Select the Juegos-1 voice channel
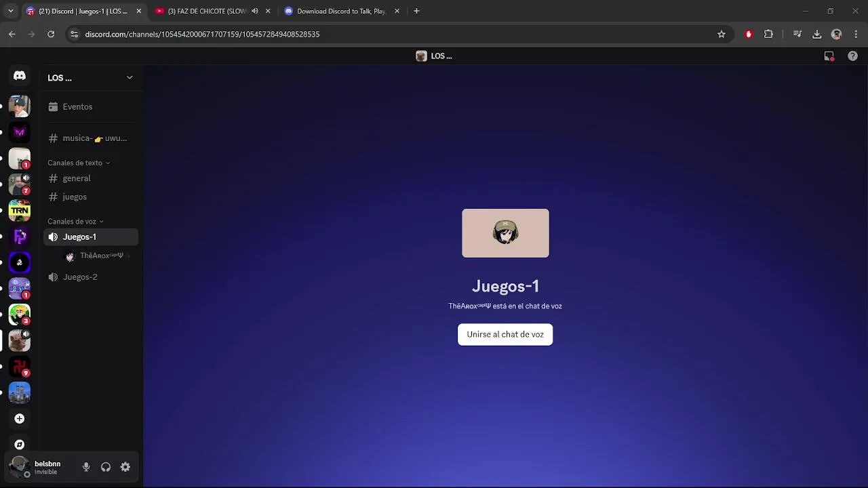The image size is (868, 488). coord(91,237)
